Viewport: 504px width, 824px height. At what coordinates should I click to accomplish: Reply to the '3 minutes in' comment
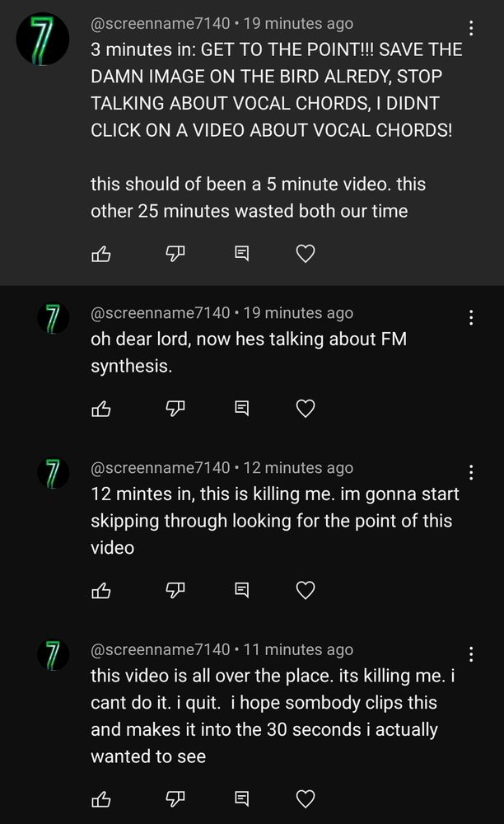click(241, 254)
